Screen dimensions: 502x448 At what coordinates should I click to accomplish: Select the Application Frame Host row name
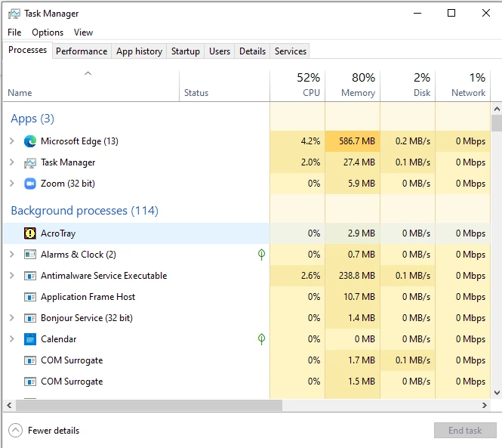(88, 297)
